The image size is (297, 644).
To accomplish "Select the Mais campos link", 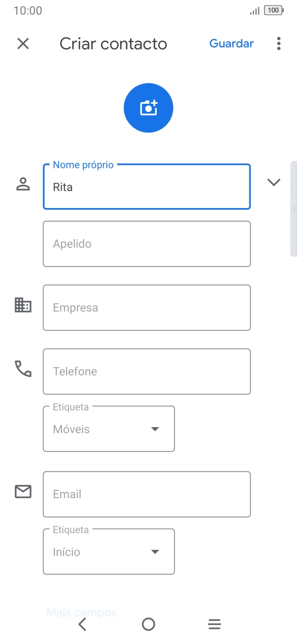I will coord(81,612).
